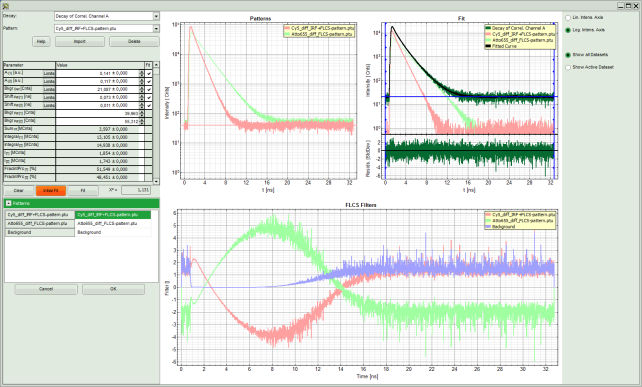
Task: Click the dark green Decay swatch in Fit legend
Action: click(488, 28)
